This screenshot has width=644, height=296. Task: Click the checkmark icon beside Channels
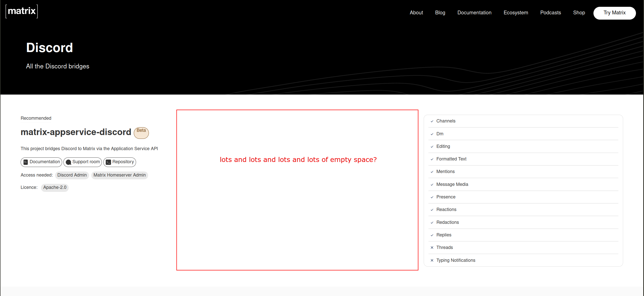(432, 121)
